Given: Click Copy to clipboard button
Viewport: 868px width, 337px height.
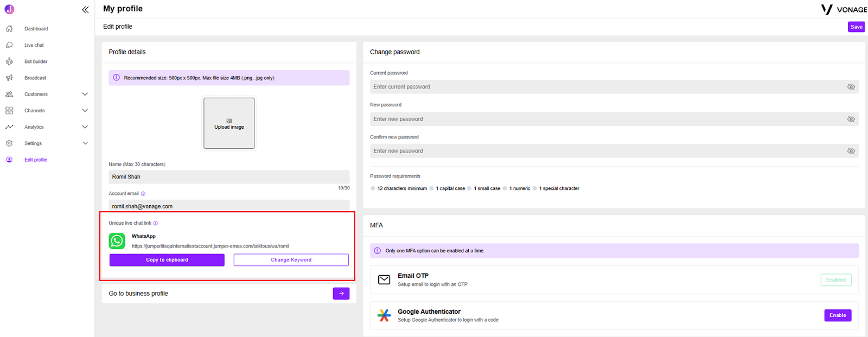Looking at the screenshot, I should coord(167,260).
